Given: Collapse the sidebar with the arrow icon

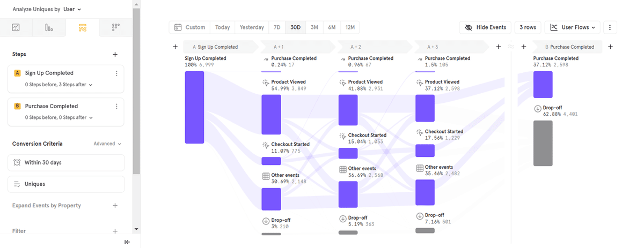Looking at the screenshot, I should 127,242.
